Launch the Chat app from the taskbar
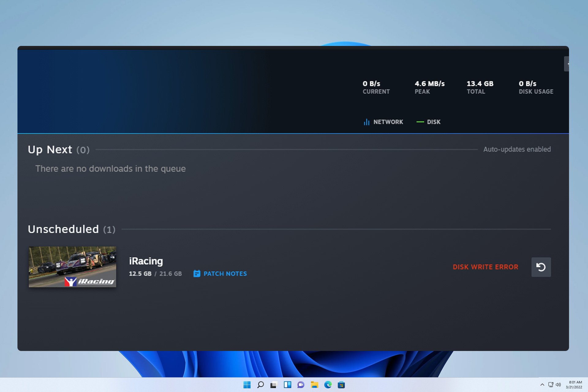The height and width of the screenshot is (392, 588). (x=301, y=385)
